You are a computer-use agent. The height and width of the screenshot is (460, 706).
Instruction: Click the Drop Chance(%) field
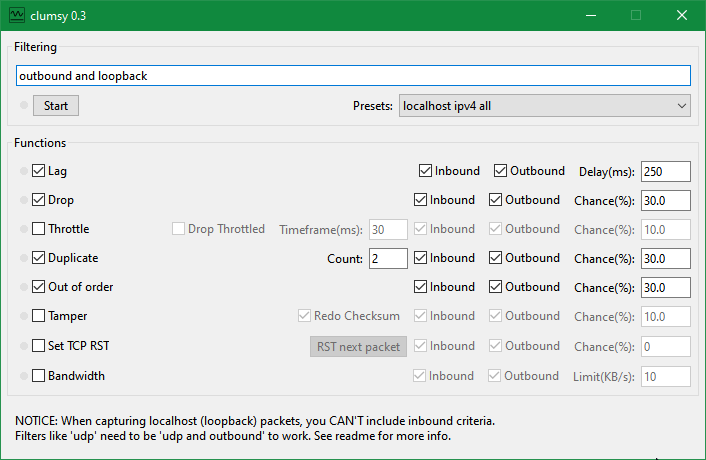[x=666, y=200]
